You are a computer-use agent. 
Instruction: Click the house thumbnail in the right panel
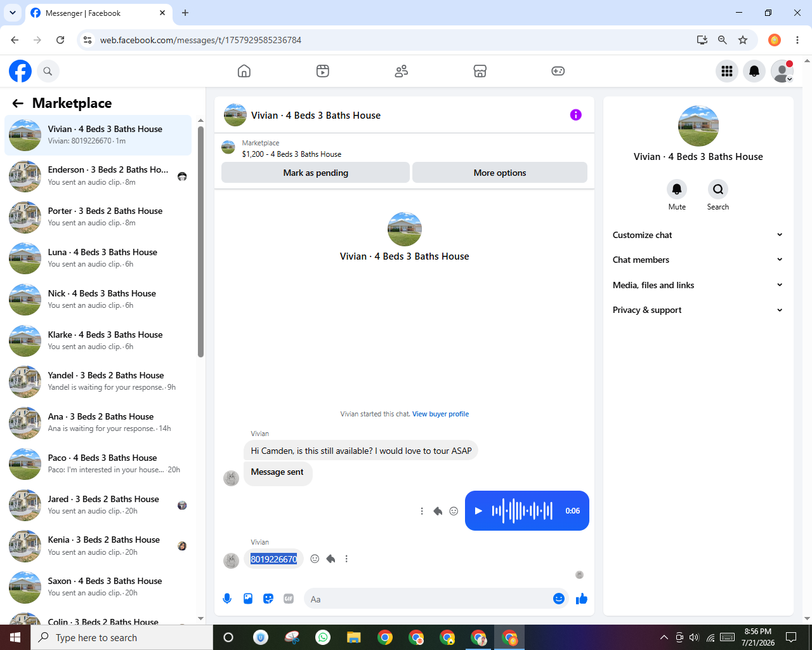[x=698, y=126]
